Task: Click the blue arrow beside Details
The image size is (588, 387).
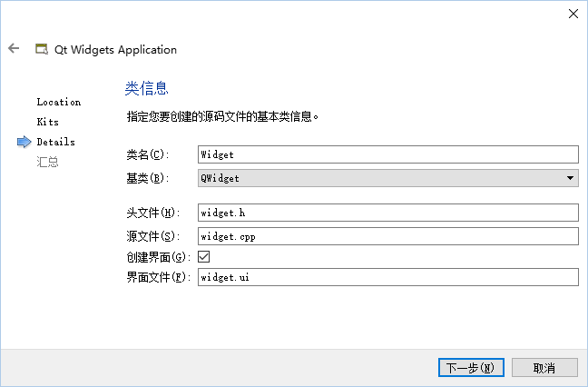Action: [x=24, y=142]
